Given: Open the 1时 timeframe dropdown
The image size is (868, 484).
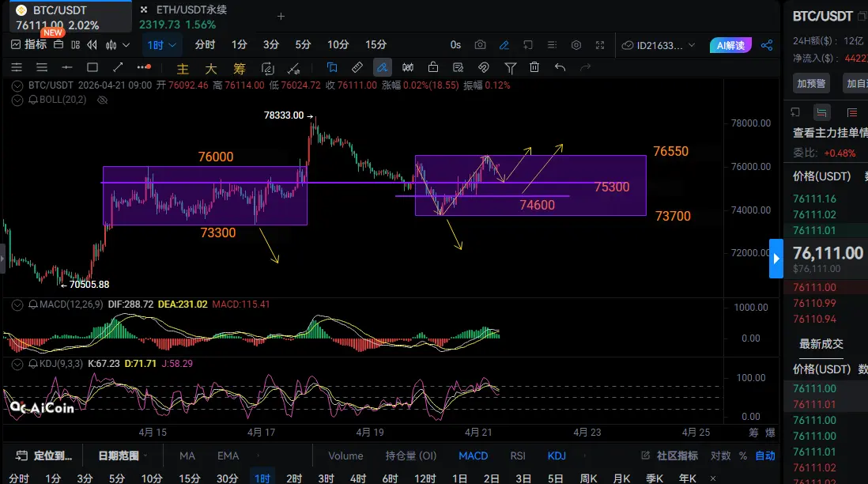Looking at the screenshot, I should (161, 45).
